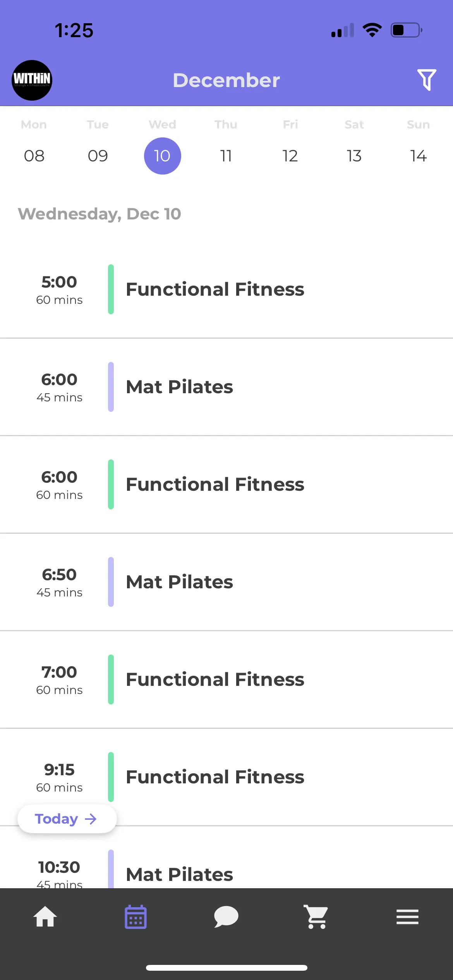Viewport: 453px width, 980px height.
Task: Select Thursday 11 in the week strip
Action: (226, 156)
